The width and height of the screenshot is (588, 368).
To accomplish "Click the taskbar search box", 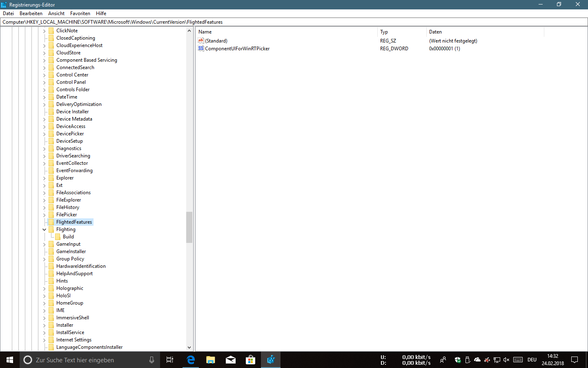I will [x=89, y=360].
